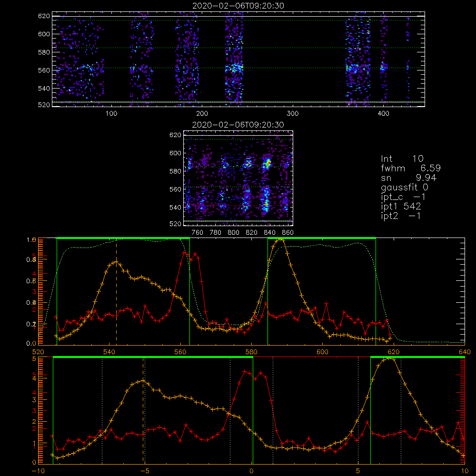476x476 pixels.
Task: Click the 'ipt2 -1' parameter
Action: [x=401, y=216]
